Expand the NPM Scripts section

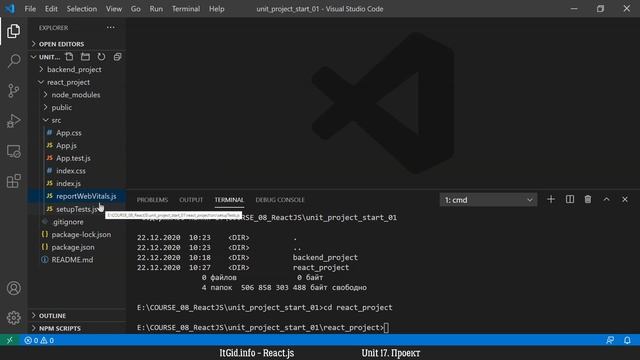click(77, 328)
